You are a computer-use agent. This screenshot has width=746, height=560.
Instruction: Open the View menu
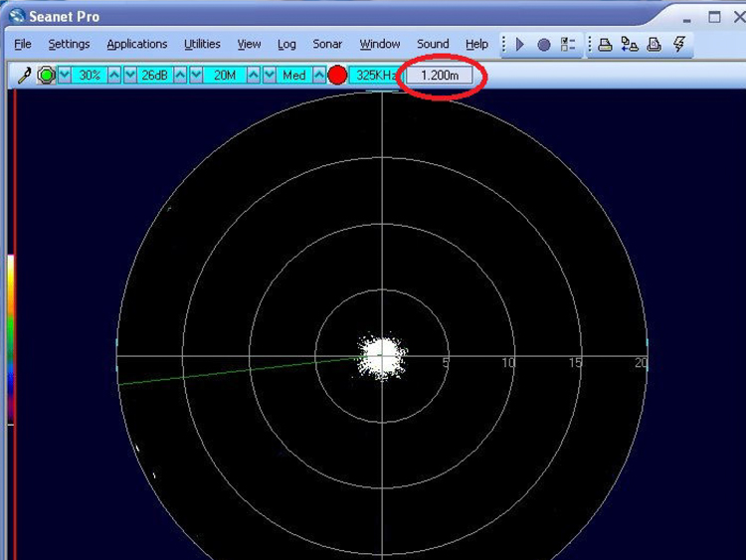coord(249,44)
